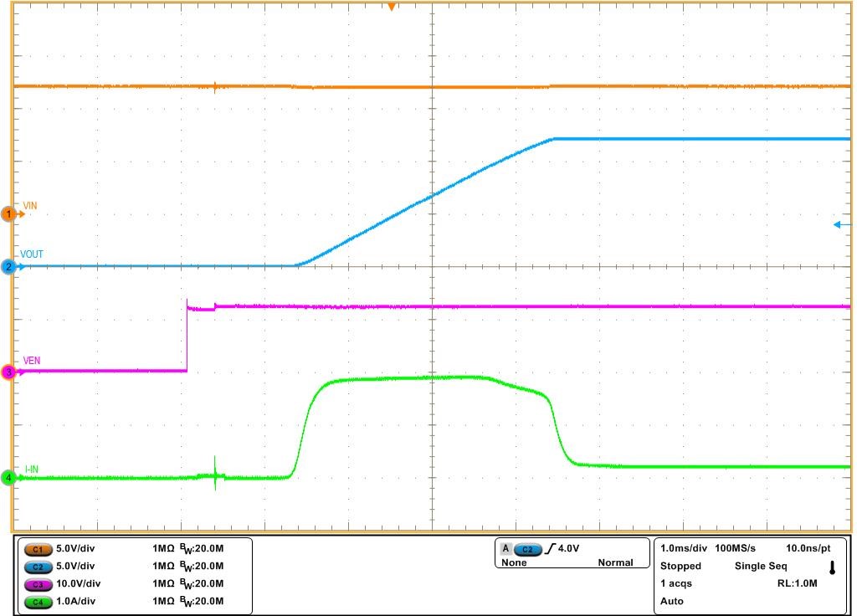Open the None trigger holdoff selector

(514, 563)
